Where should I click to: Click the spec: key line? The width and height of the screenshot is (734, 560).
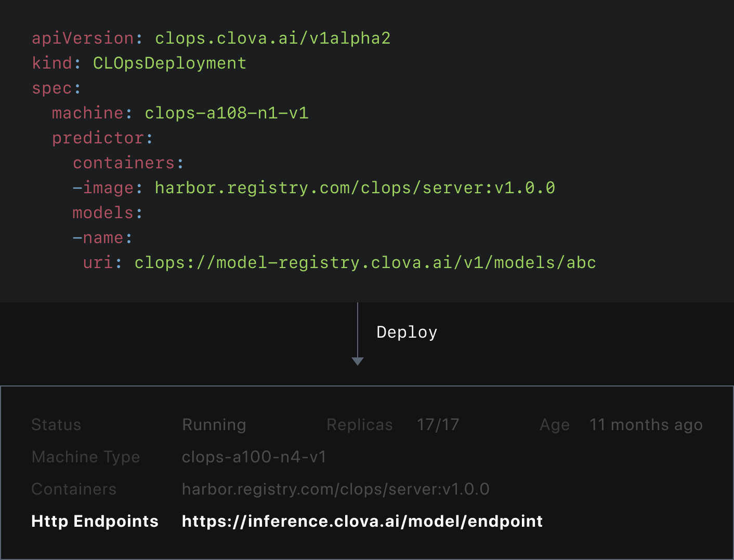pyautogui.click(x=57, y=88)
